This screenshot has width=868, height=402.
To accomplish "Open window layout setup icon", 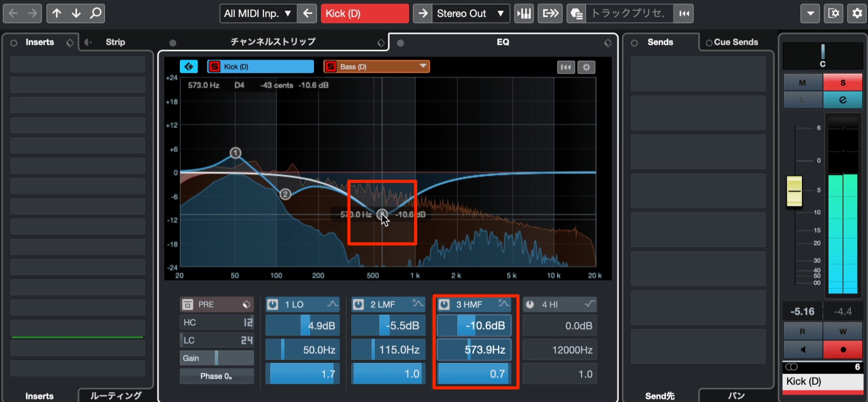I will coord(834,14).
